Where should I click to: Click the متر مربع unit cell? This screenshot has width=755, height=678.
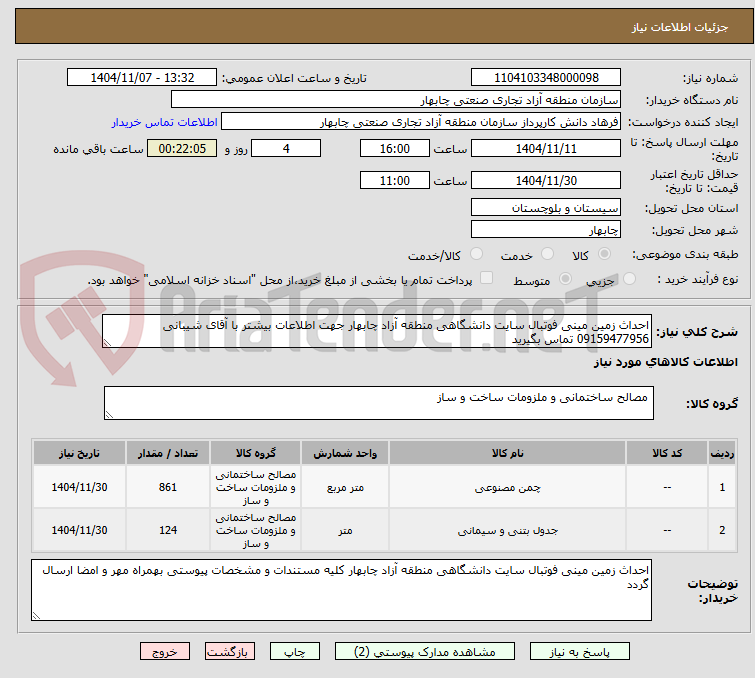[x=345, y=487]
